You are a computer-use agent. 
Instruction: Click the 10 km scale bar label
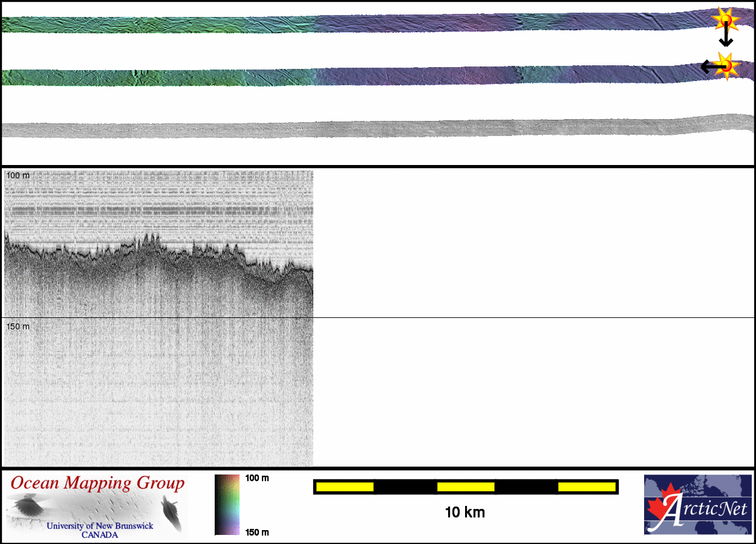(x=464, y=513)
